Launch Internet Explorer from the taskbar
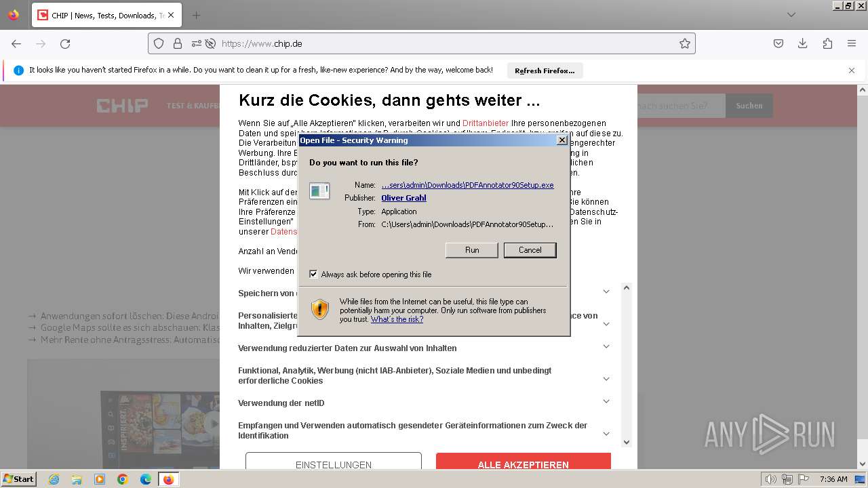 [54, 479]
